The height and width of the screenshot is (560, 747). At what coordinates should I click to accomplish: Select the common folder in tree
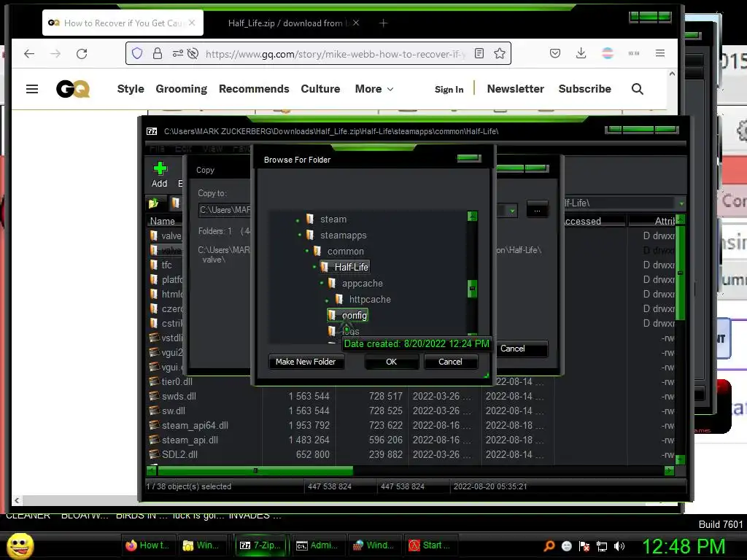click(345, 252)
